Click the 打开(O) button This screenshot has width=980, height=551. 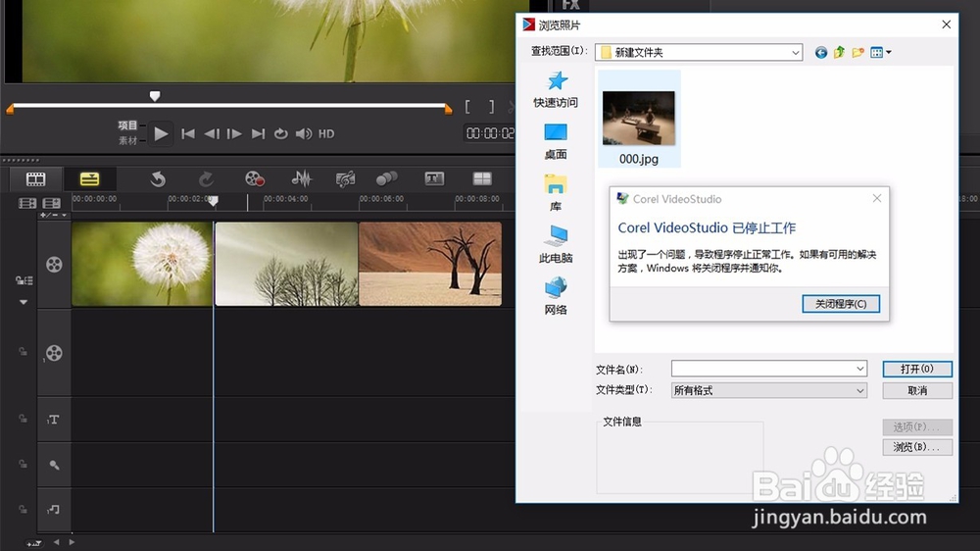pos(917,369)
